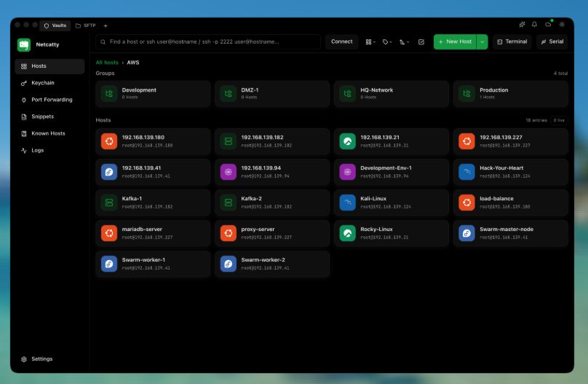Open the DMZ-1 group
The width and height of the screenshot is (588, 384).
pos(272,93)
